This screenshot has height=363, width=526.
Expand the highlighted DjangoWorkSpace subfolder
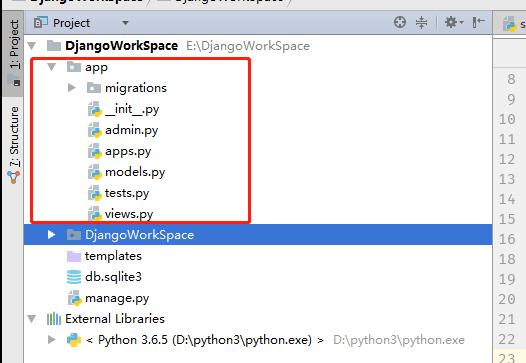[x=51, y=235]
